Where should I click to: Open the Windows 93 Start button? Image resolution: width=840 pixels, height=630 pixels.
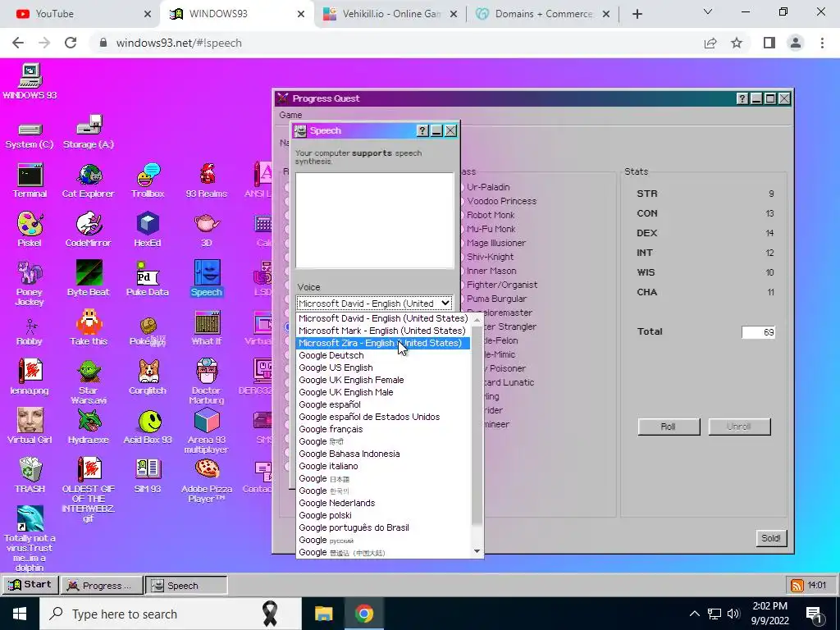(x=30, y=585)
